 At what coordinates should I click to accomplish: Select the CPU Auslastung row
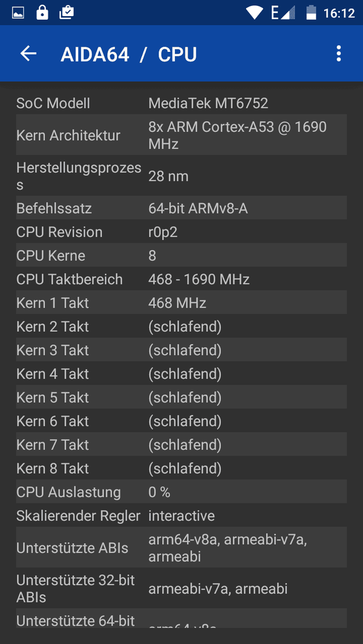[181, 491]
